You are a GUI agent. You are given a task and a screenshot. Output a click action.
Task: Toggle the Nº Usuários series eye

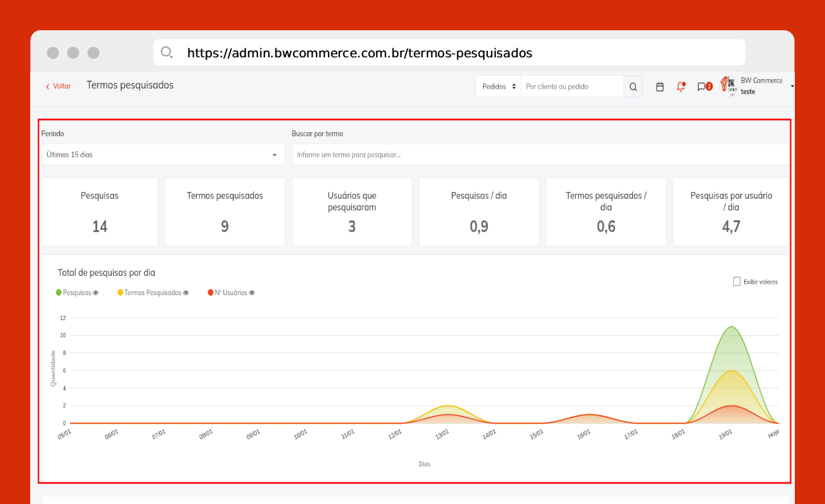tap(252, 293)
